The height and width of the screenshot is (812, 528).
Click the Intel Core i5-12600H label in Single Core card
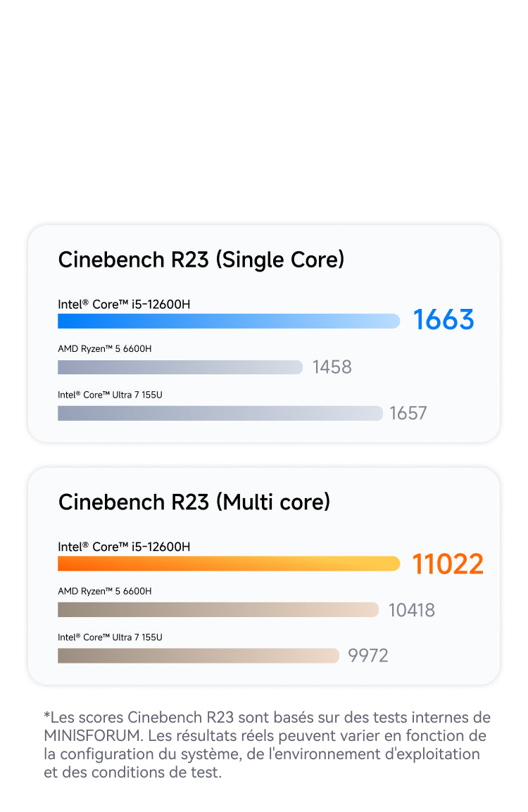click(124, 304)
